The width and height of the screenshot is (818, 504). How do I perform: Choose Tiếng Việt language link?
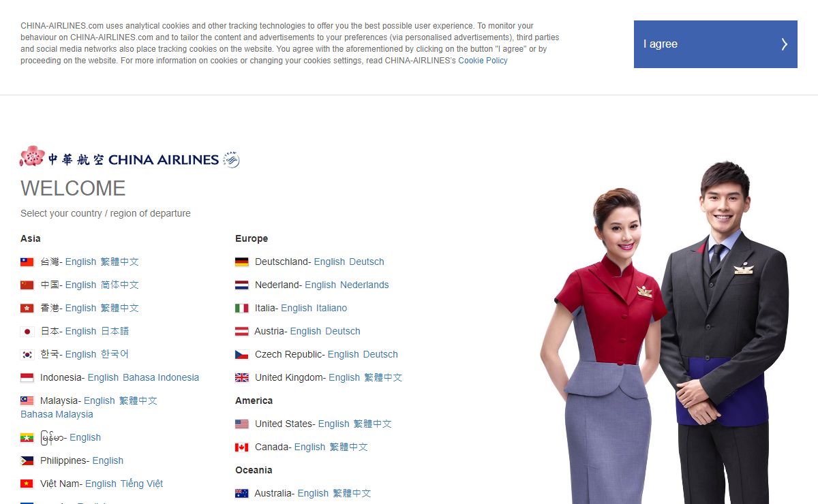(x=142, y=484)
